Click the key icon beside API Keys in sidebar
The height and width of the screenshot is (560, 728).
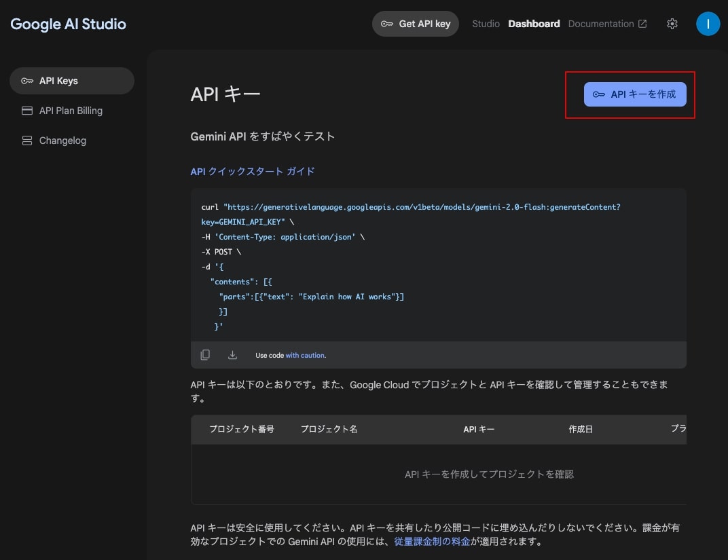click(27, 81)
